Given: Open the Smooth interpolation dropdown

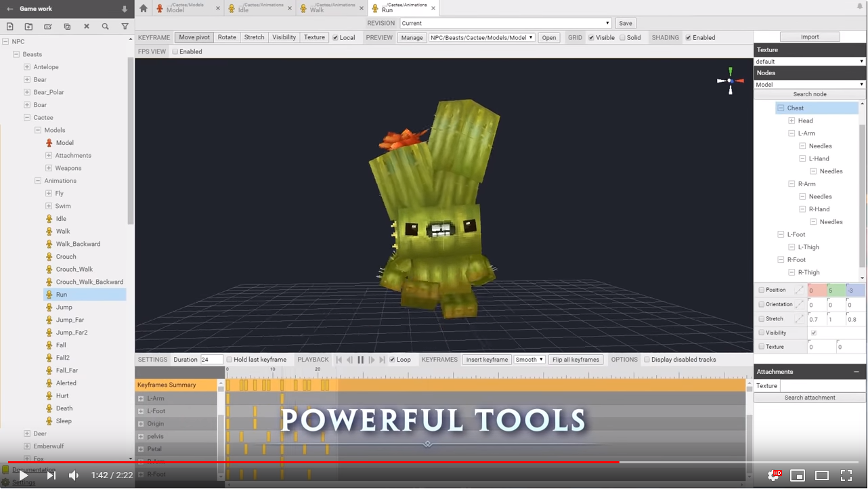Looking at the screenshot, I should tap(529, 360).
